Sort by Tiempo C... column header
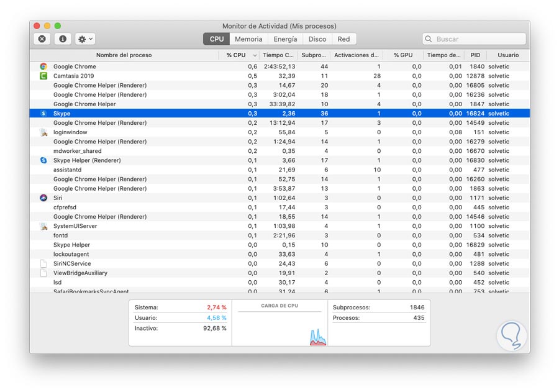 [x=278, y=55]
